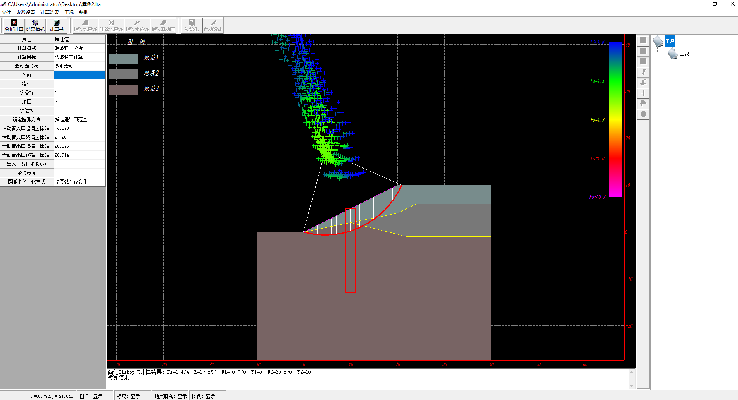Click the close button of the window
Viewport: 738px width, 400px height.
[x=733, y=4]
